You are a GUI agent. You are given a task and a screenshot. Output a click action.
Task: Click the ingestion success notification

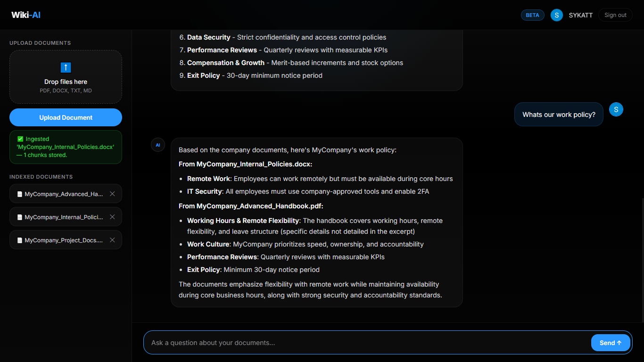[66, 147]
